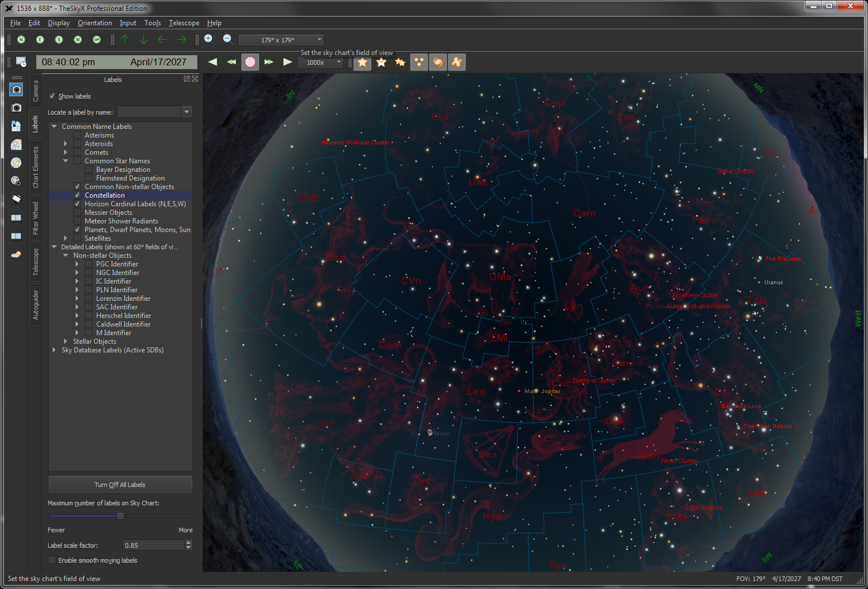Collapse the Common Name Labels tree node

point(54,127)
